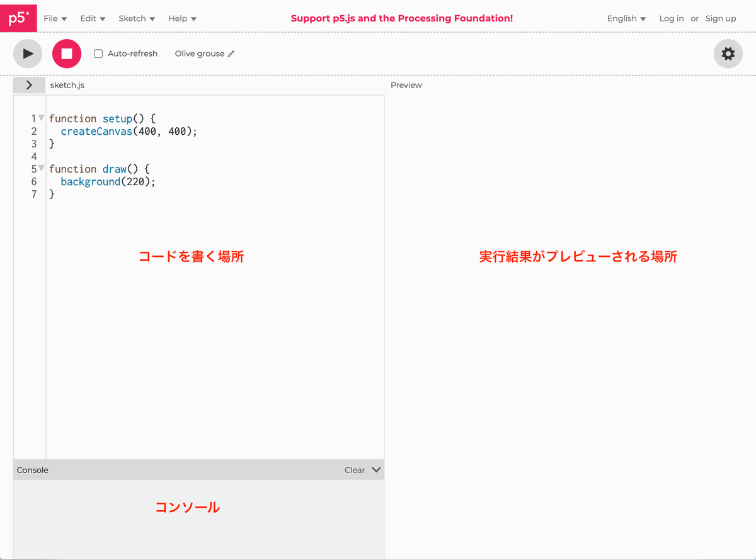Collapse the Console panel using its chevron

(x=376, y=470)
